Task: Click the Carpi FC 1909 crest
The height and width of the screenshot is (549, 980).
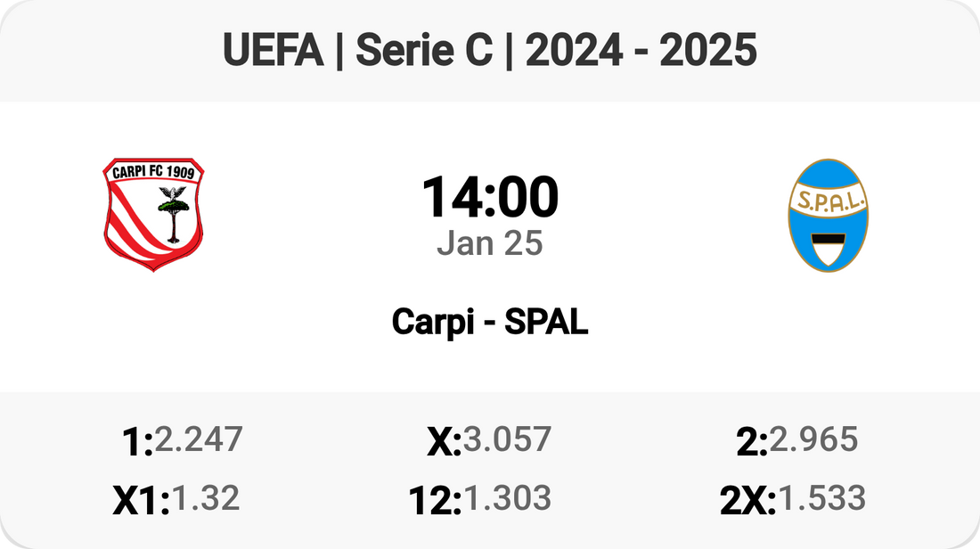Action: [x=153, y=214]
